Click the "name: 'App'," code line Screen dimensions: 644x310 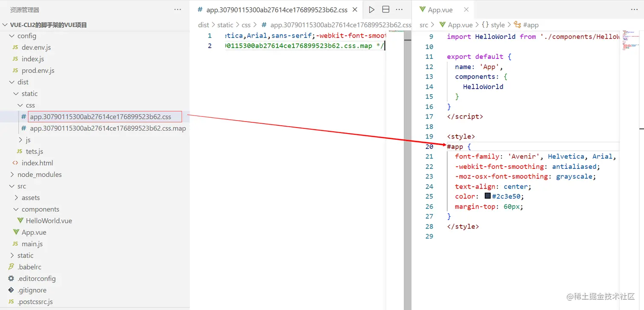click(479, 67)
